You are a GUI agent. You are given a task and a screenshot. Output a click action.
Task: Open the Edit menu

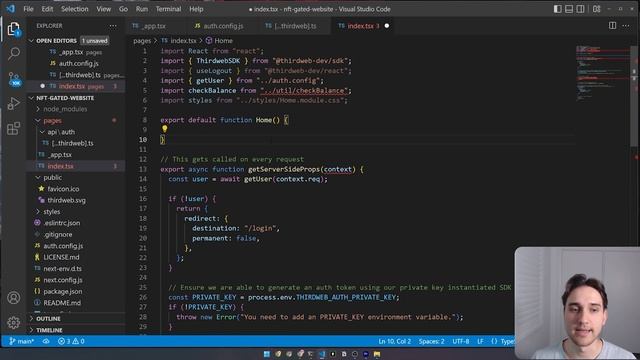click(47, 9)
